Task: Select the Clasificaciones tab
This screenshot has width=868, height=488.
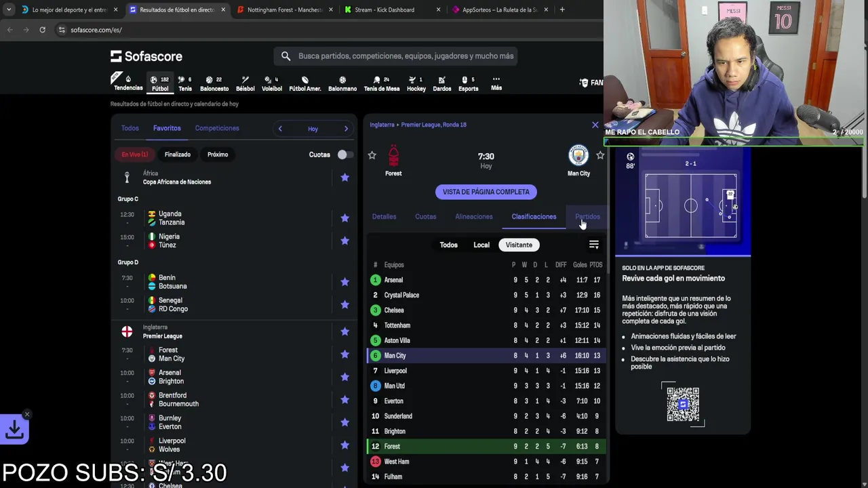Action: point(534,217)
